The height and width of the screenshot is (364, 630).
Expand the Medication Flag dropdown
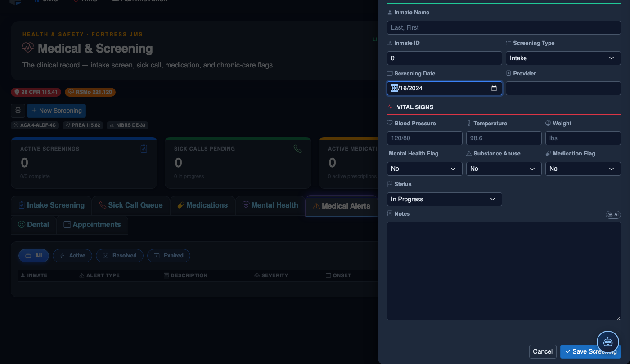point(583,169)
